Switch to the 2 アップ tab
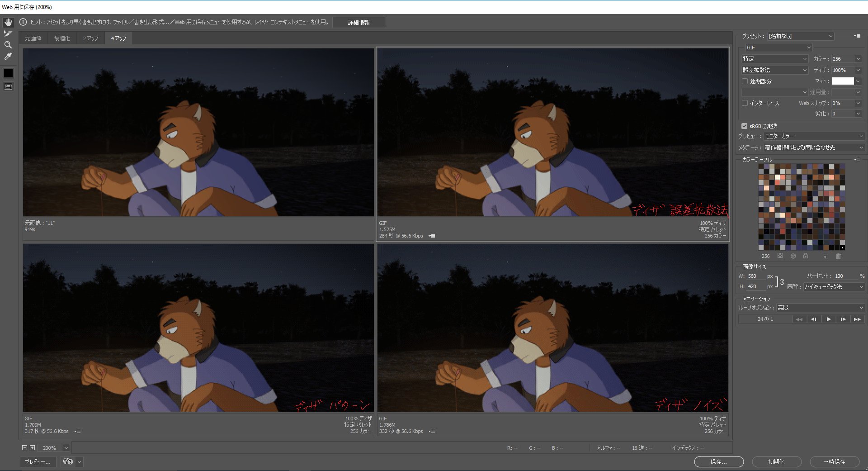The image size is (868, 471). click(90, 38)
